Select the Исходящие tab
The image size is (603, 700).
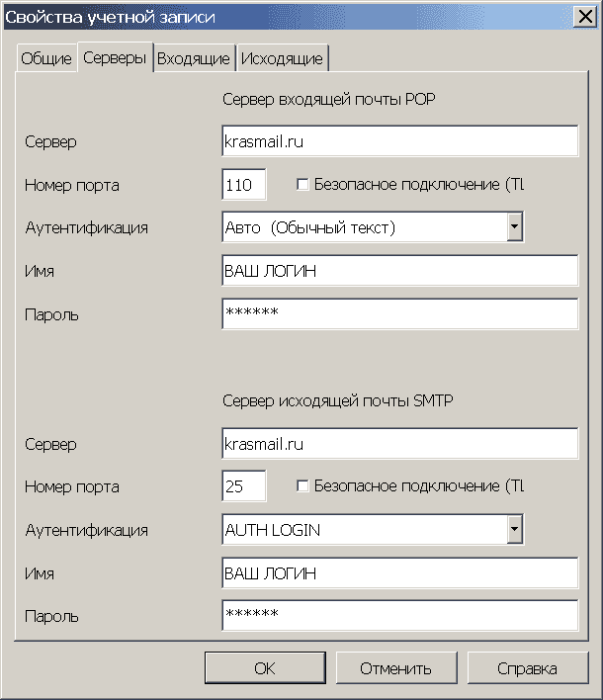point(282,58)
